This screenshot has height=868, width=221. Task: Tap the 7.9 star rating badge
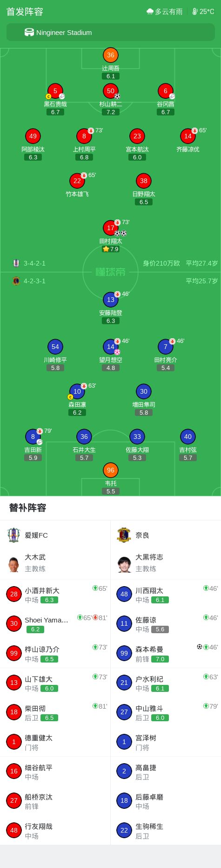click(111, 249)
